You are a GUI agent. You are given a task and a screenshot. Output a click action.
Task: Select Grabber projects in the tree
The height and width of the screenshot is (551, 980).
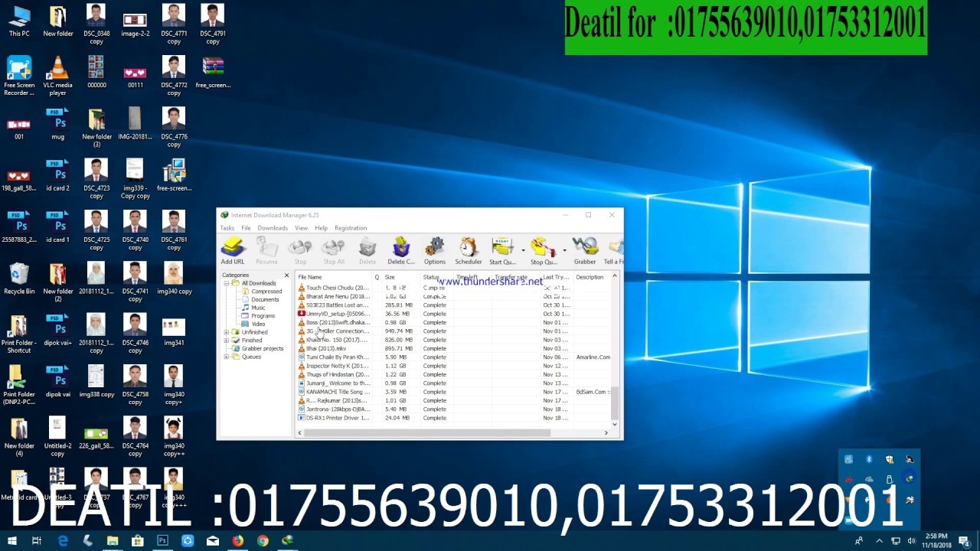[x=263, y=348]
